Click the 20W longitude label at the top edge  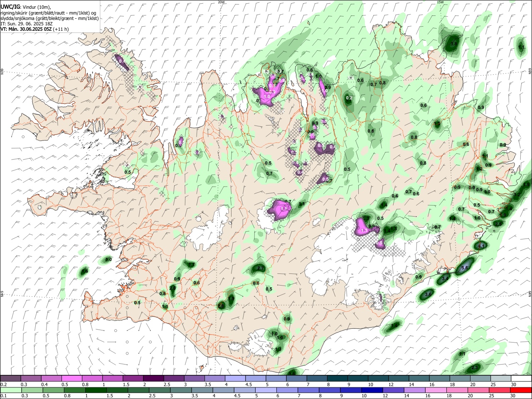click(x=221, y=2)
